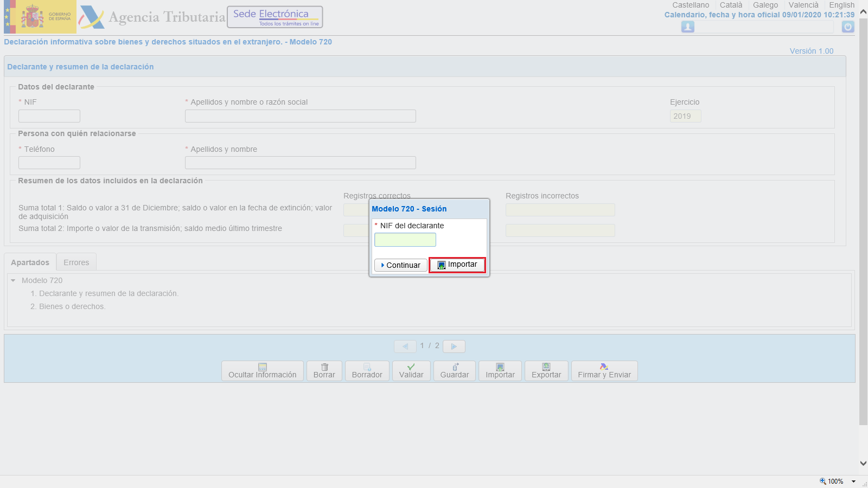
Task: Click the Exportar toolbar button
Action: pyautogui.click(x=546, y=371)
